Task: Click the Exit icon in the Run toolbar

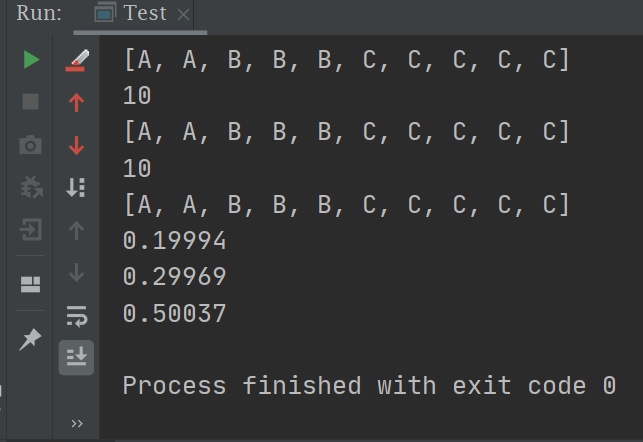Action: pyautogui.click(x=31, y=231)
